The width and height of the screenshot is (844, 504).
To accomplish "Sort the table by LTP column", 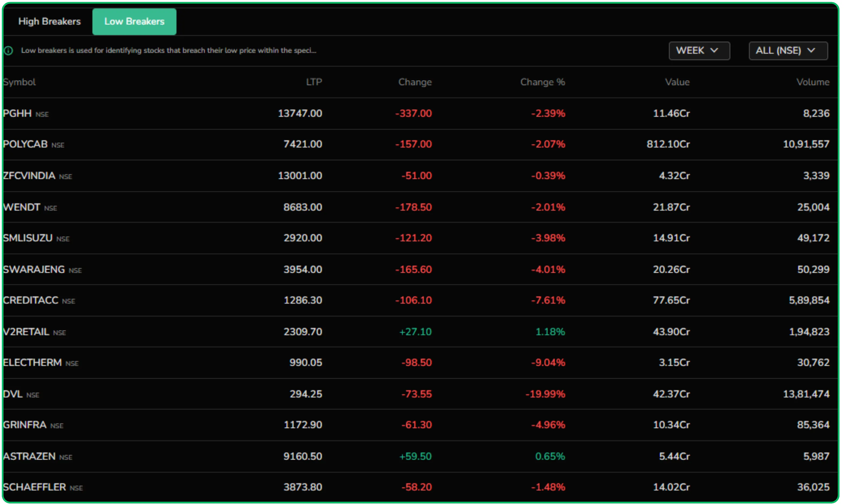I will click(x=313, y=82).
